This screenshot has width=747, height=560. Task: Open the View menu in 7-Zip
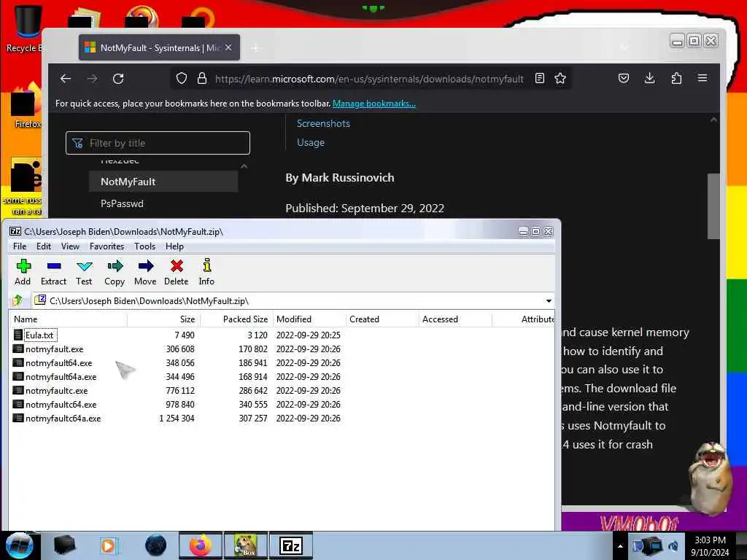point(70,246)
